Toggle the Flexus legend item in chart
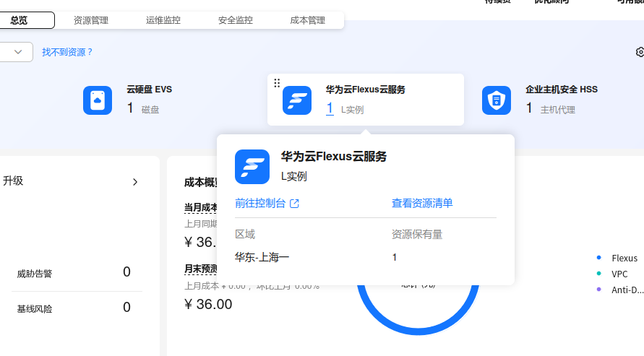644x356 pixels. point(624,258)
